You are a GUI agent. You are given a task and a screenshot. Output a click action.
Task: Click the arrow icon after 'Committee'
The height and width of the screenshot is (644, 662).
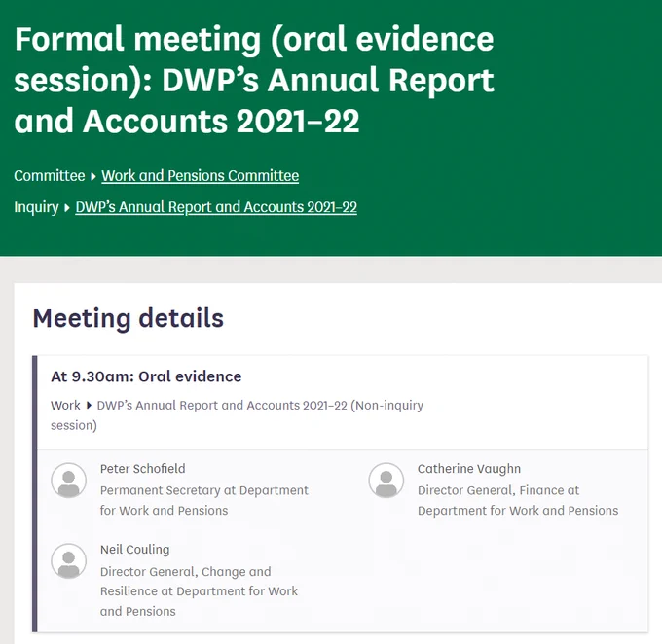coord(93,176)
